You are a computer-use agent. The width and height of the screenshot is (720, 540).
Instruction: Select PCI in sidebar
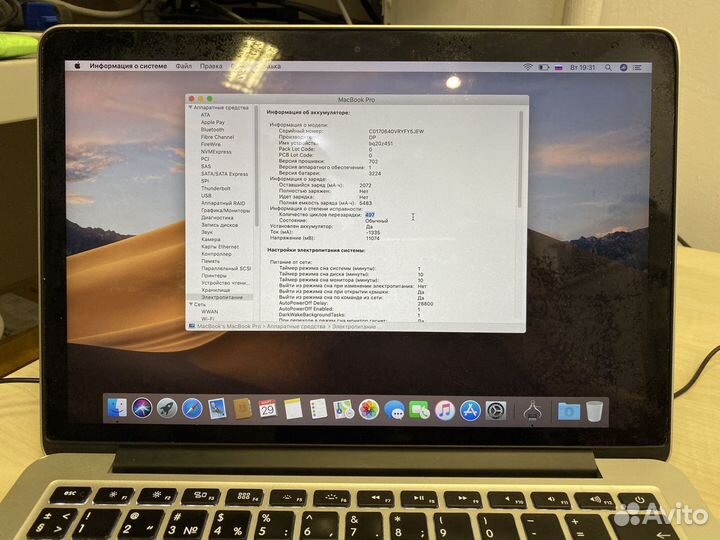pos(205,159)
